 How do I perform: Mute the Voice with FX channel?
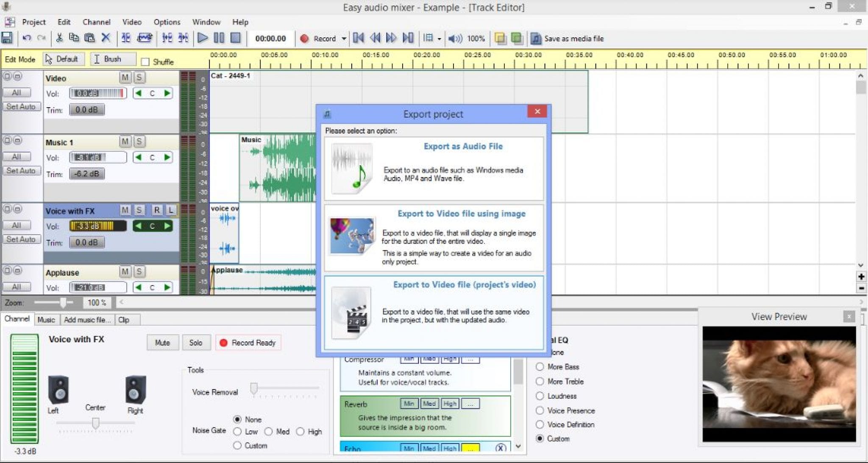(125, 211)
